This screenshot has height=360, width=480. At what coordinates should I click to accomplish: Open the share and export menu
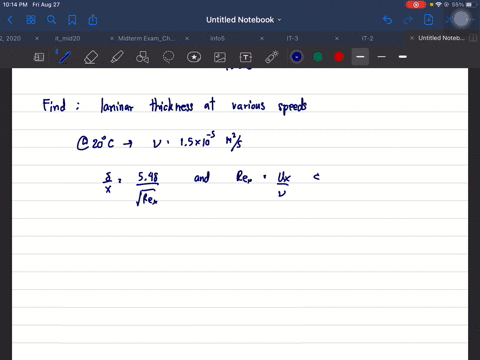point(93,20)
